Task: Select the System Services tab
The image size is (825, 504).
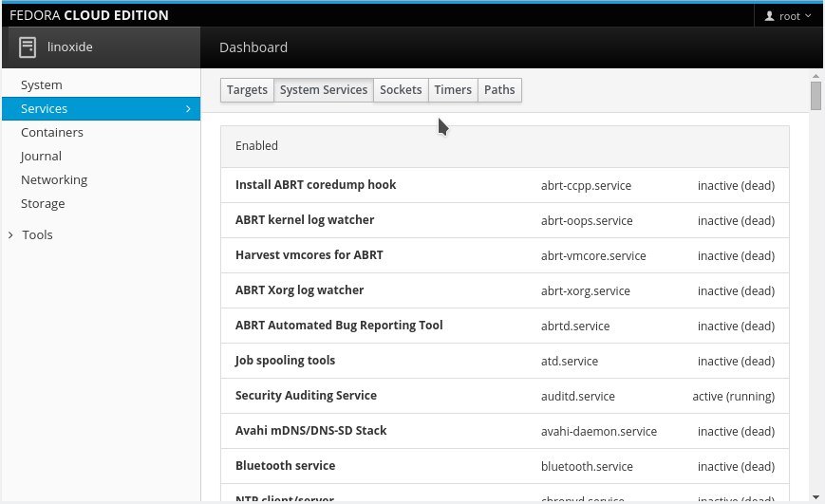Action: [324, 90]
